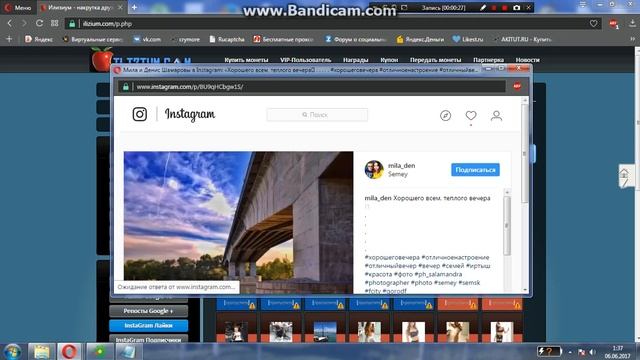Open the Награды menu item

(x=356, y=60)
